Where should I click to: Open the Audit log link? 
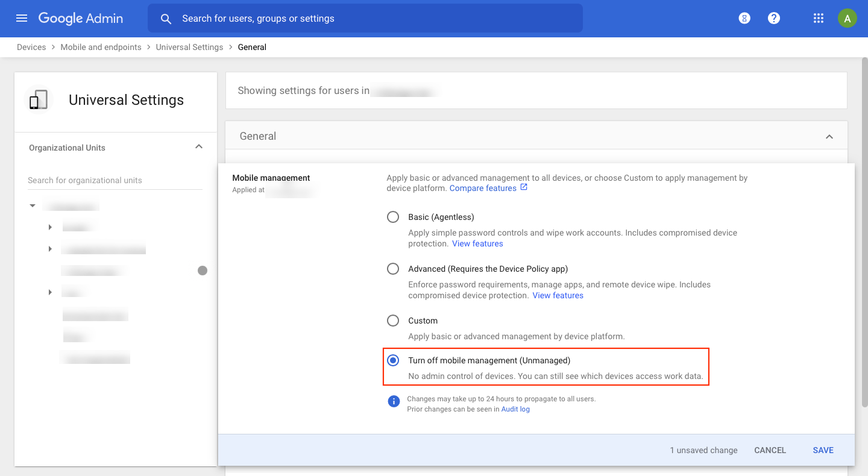click(x=515, y=409)
